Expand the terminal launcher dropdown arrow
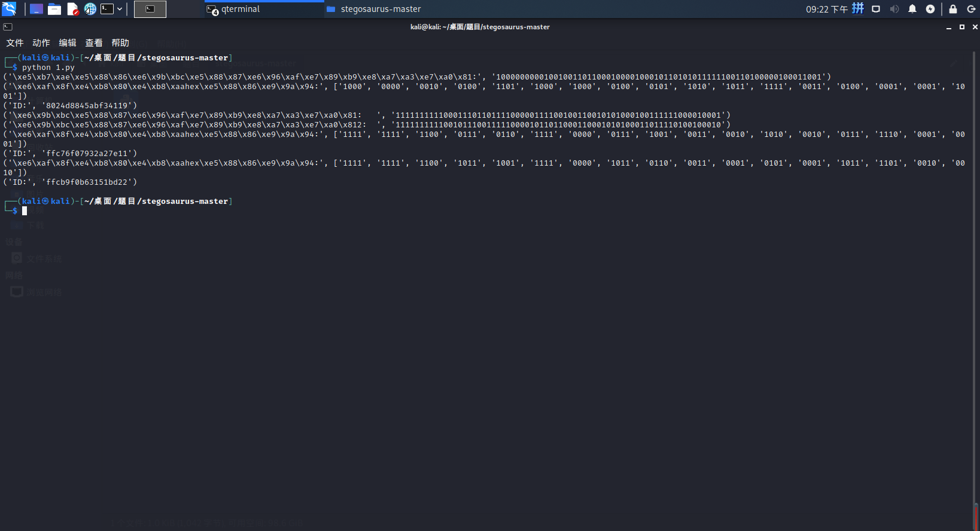 pos(120,9)
